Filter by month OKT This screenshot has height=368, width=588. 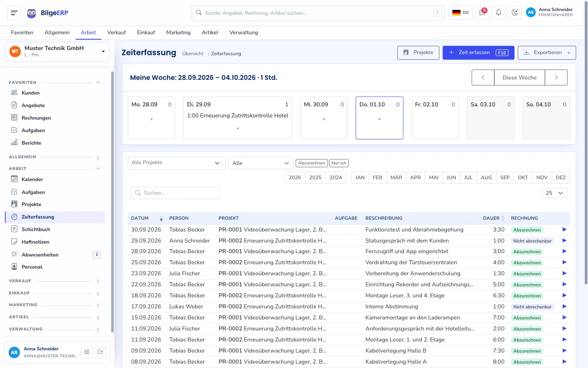click(523, 177)
